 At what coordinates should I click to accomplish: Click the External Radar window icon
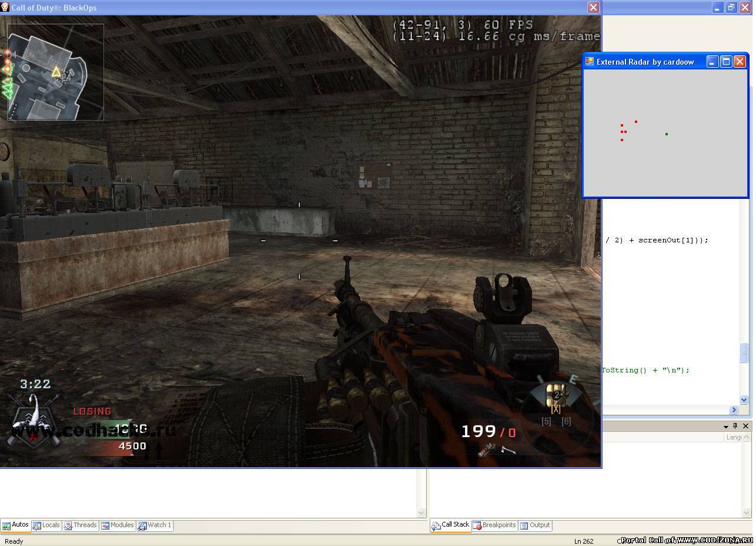[x=589, y=61]
